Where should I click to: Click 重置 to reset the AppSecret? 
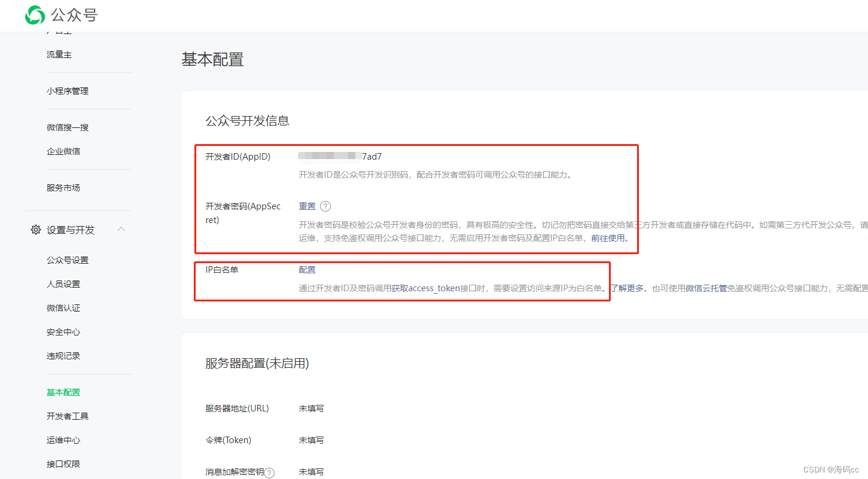click(307, 206)
